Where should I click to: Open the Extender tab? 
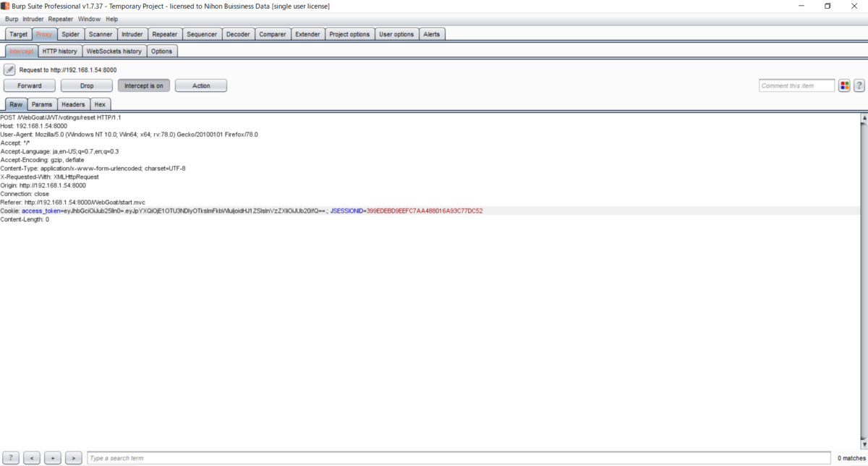point(308,34)
